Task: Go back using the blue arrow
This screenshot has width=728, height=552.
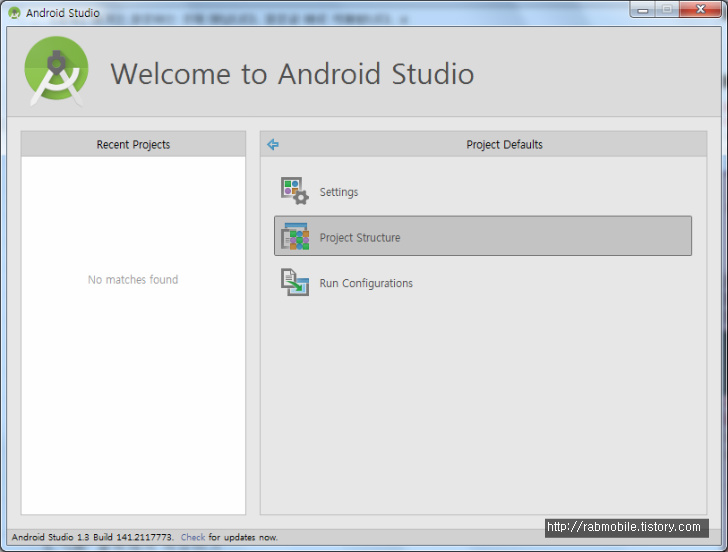Action: click(273, 144)
